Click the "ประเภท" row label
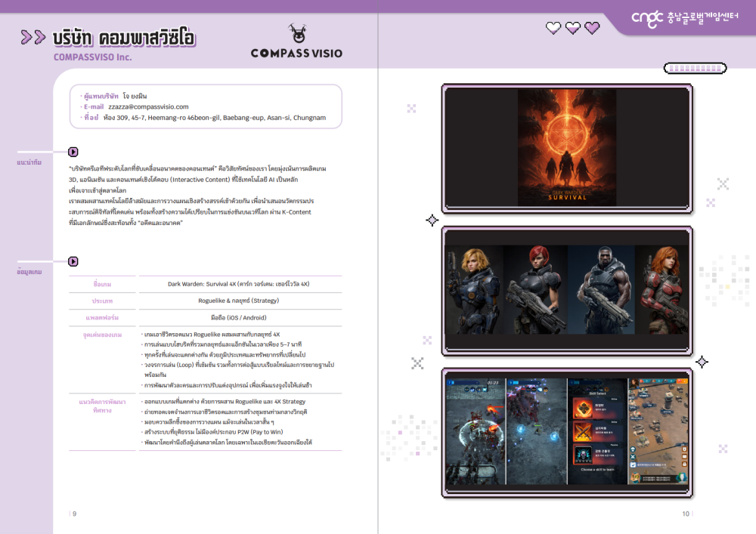The height and width of the screenshot is (534, 756). point(102,301)
